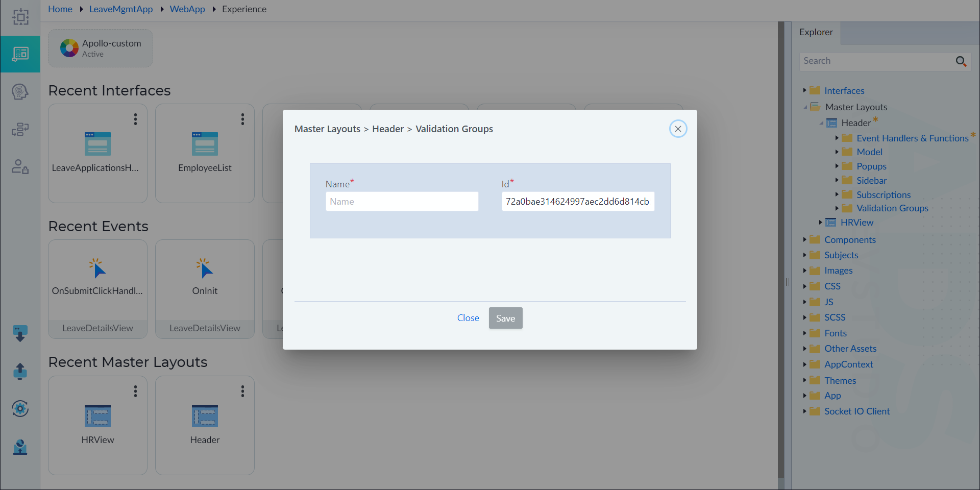
Task: Collapse the Master Layouts tree node
Action: pos(805,107)
